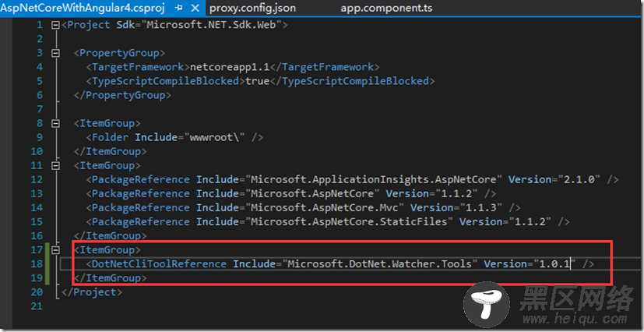Collapse the ItemGroup block on line 8
The height and width of the screenshot is (332, 644).
(x=55, y=123)
